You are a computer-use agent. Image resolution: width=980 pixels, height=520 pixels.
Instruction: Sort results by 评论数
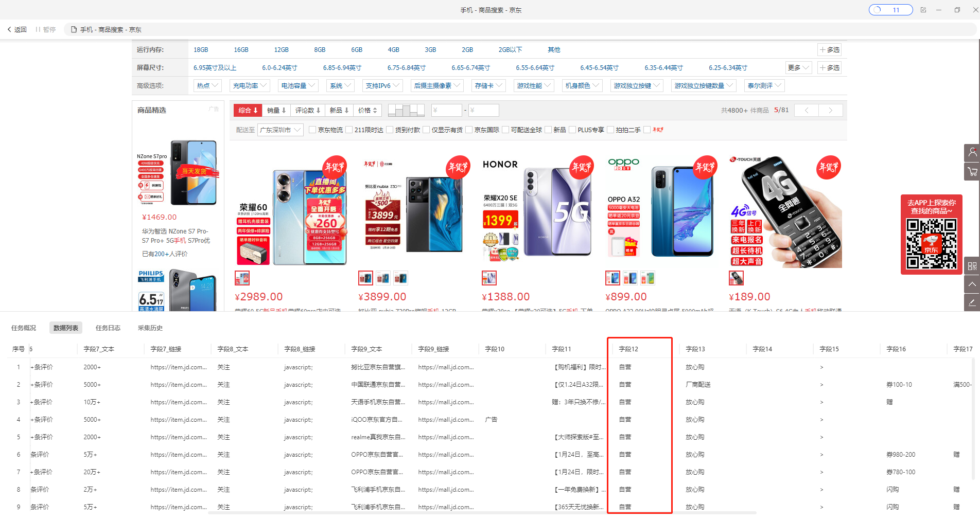tap(308, 111)
